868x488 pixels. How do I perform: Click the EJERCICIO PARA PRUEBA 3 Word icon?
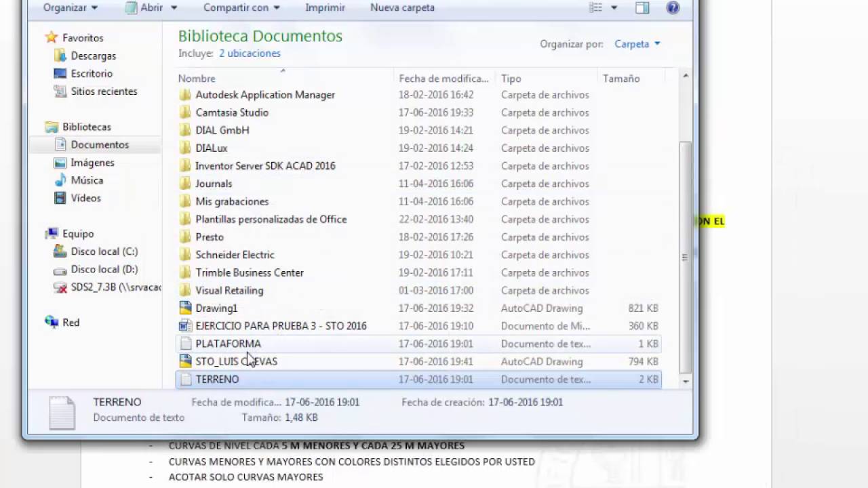[x=185, y=326]
